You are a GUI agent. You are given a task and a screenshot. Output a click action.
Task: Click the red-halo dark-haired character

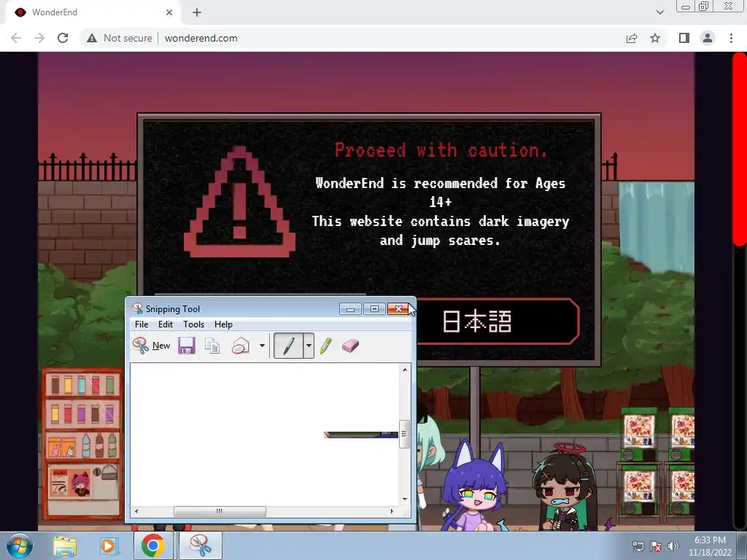pos(567,488)
